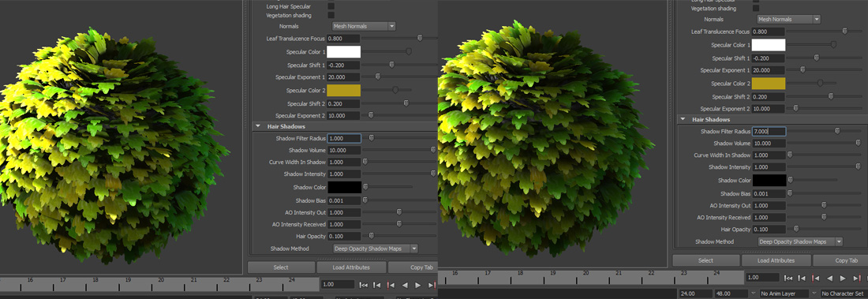Enable Vegetation shading checkbox in left panel

[331, 16]
